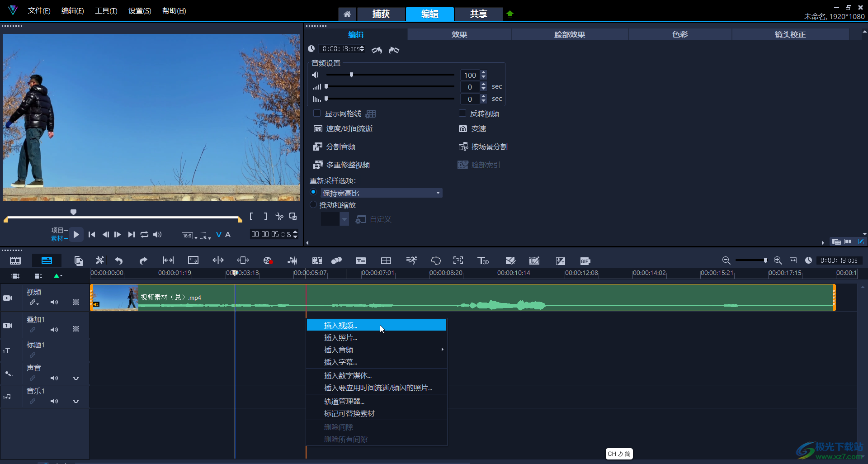
Task: Switch to 效果 tab
Action: [459, 34]
